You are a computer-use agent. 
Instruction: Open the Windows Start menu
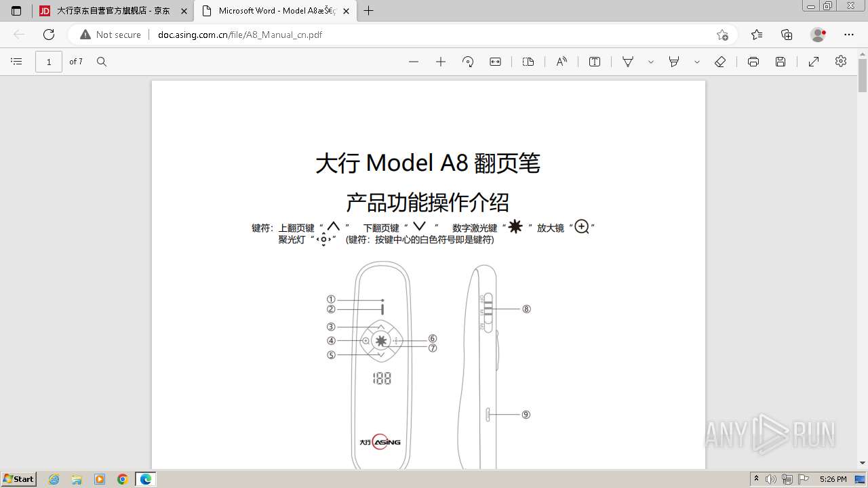point(18,479)
